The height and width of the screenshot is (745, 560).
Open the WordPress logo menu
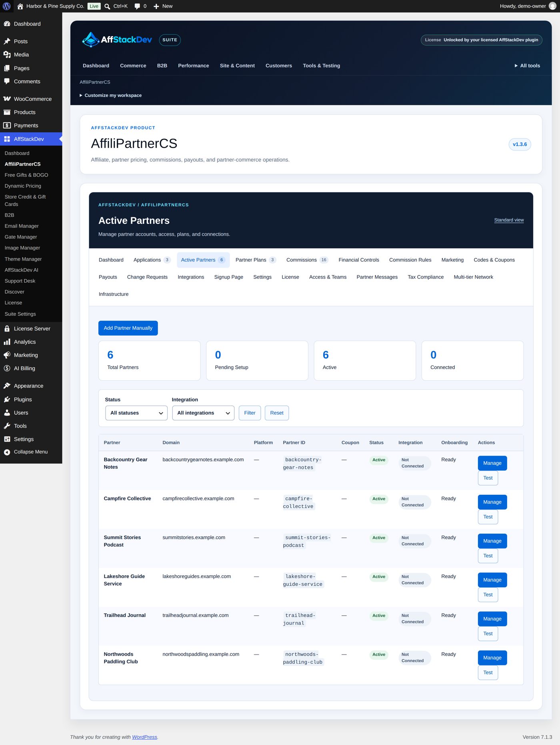[x=6, y=6]
